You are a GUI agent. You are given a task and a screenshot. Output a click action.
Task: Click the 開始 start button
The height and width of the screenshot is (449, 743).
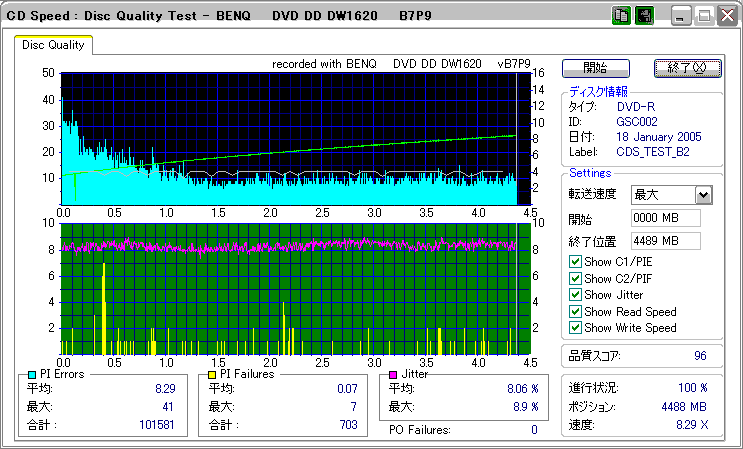(x=596, y=68)
